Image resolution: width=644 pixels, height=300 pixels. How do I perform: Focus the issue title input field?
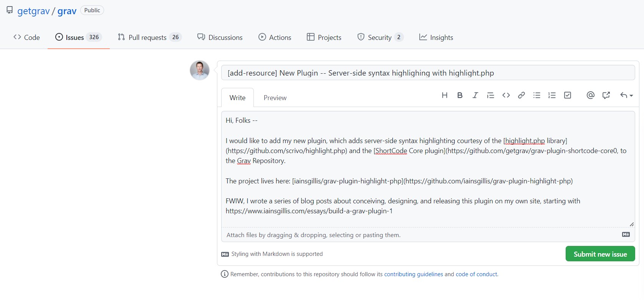pos(428,73)
